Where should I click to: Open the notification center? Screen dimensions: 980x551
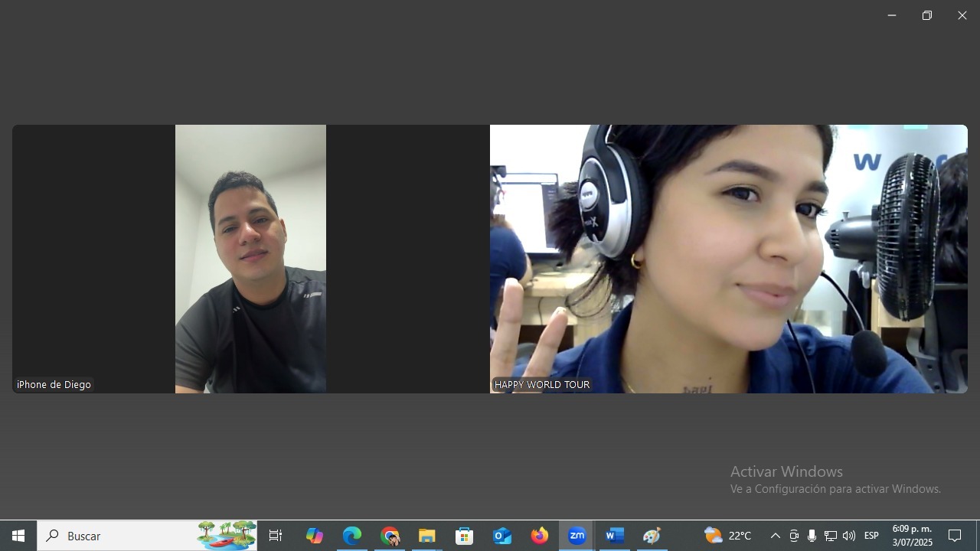955,536
